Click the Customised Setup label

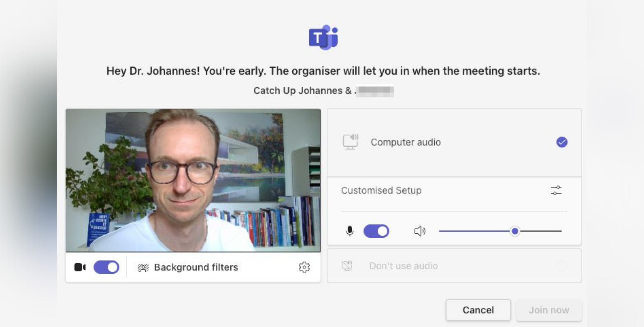pos(381,190)
